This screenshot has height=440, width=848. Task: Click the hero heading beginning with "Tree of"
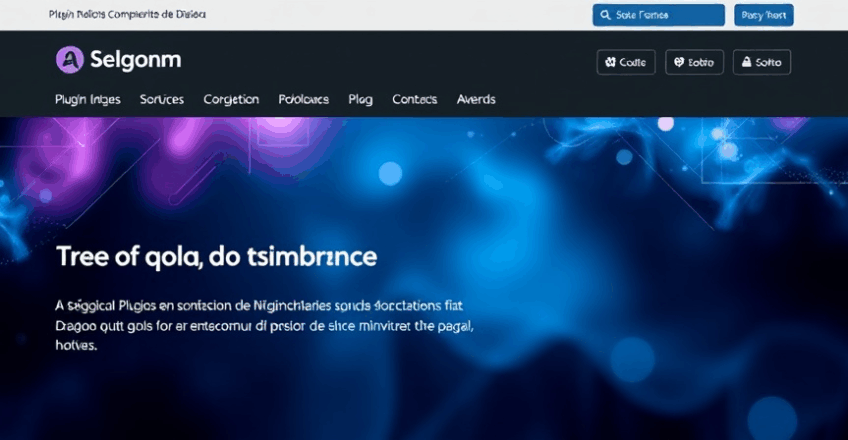tap(216, 256)
